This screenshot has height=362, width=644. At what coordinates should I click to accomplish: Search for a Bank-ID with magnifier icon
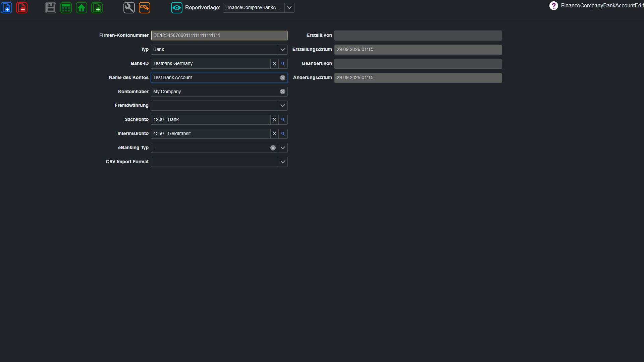tap(283, 64)
